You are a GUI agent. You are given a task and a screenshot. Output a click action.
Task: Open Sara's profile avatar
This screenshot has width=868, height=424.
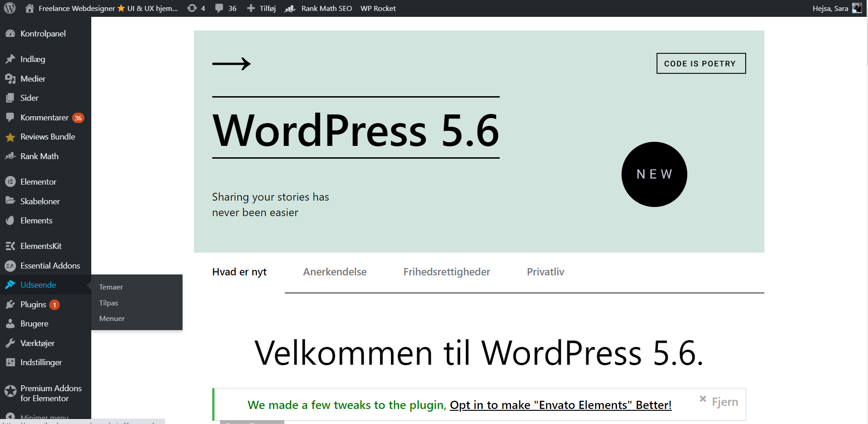pos(857,8)
